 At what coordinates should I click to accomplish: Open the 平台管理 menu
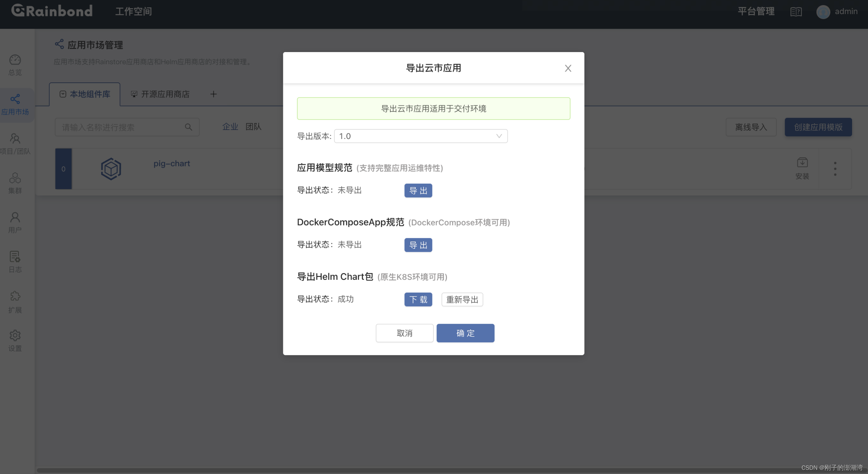click(x=756, y=11)
